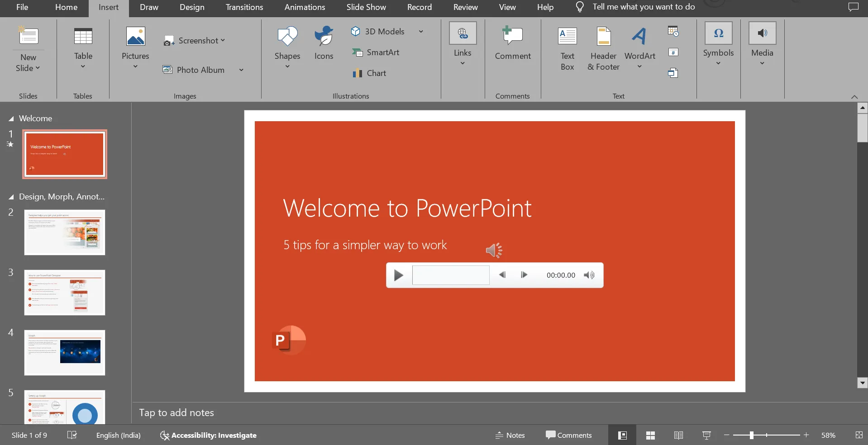Open the File tab

pyautogui.click(x=22, y=7)
